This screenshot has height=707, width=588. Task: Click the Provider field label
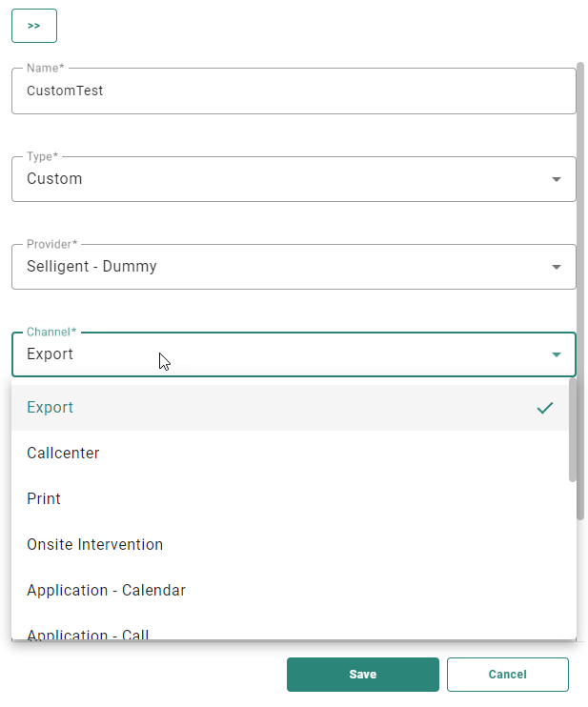51,244
